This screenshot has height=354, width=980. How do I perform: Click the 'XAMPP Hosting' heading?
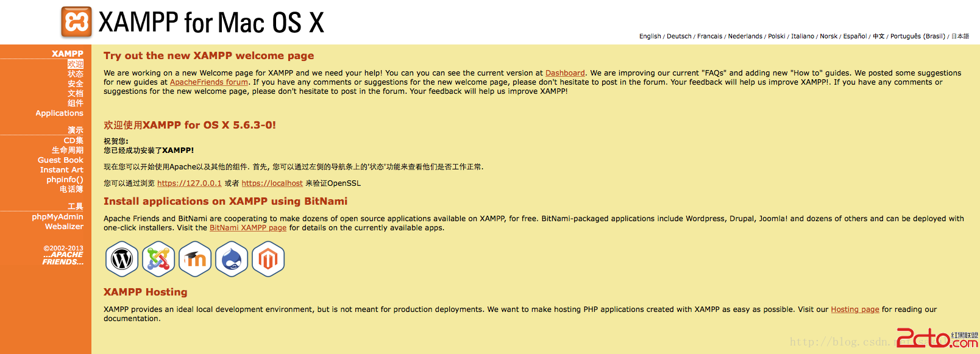pyautogui.click(x=146, y=292)
